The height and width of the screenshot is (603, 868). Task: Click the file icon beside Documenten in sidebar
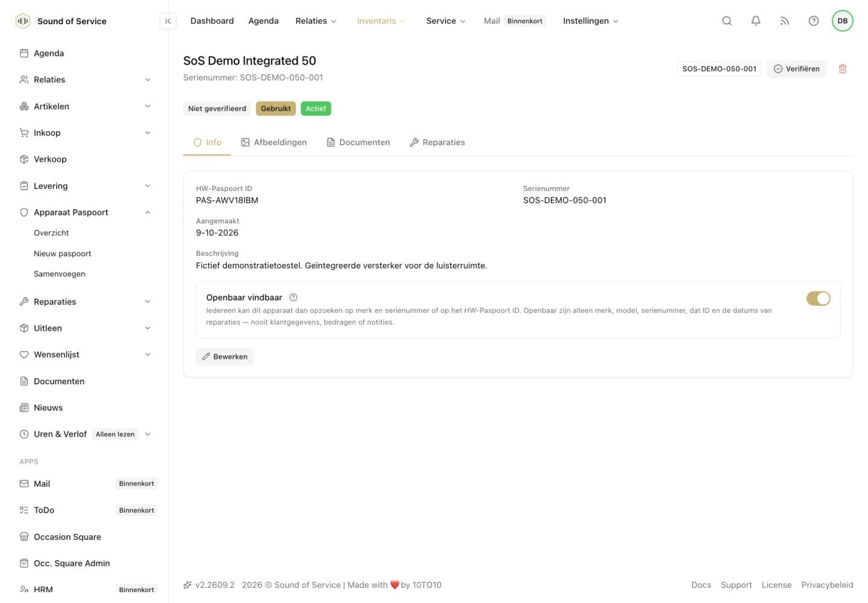(24, 381)
